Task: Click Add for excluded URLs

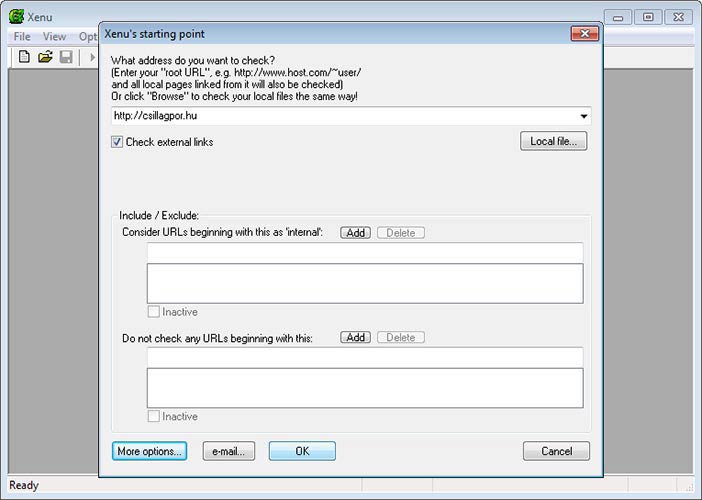Action: (x=355, y=338)
